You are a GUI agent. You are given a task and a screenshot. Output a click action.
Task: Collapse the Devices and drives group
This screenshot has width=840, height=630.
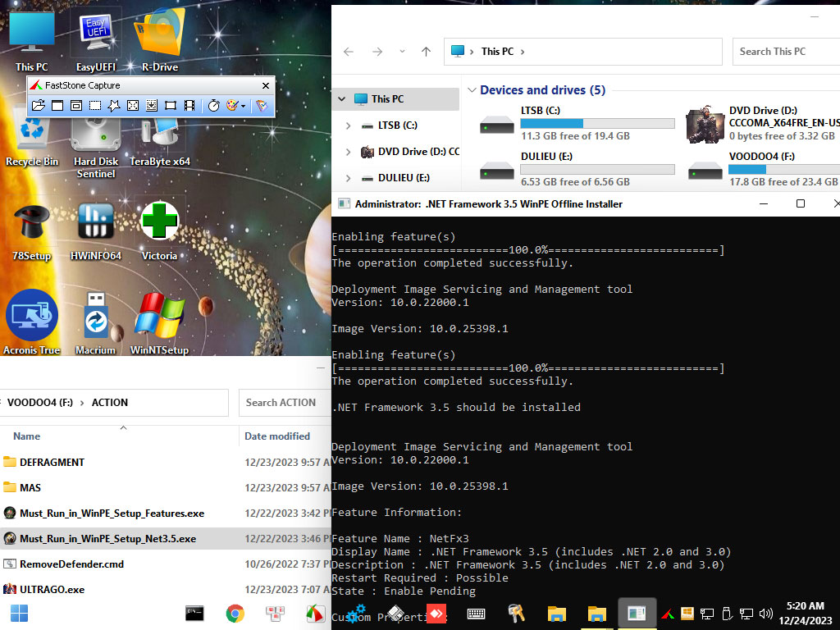coord(472,90)
